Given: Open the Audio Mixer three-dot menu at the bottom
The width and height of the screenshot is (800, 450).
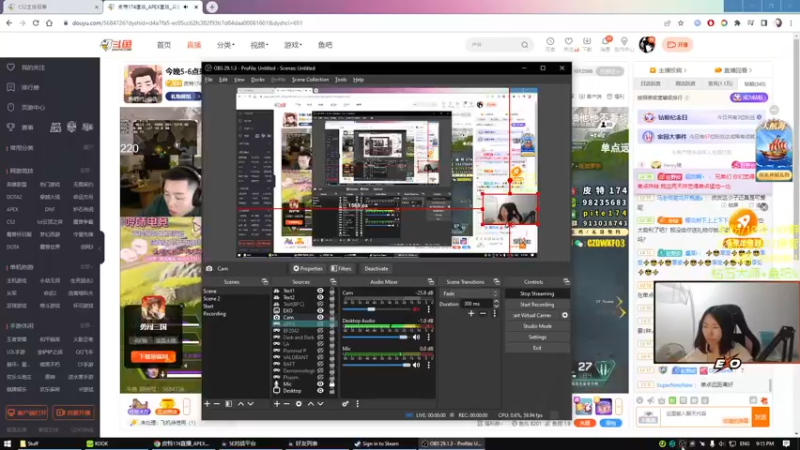Looking at the screenshot, I should pos(357,404).
